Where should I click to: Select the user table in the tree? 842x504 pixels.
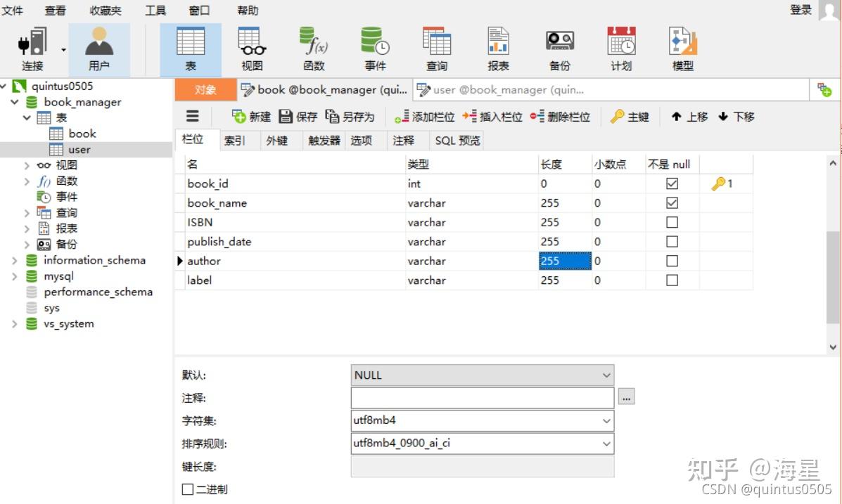coord(79,149)
